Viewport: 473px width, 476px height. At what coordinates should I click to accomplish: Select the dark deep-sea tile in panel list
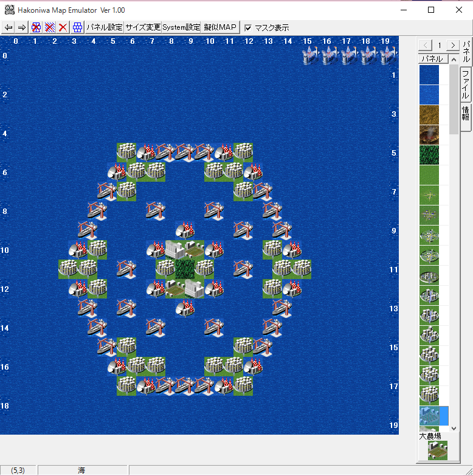pyautogui.click(x=429, y=75)
